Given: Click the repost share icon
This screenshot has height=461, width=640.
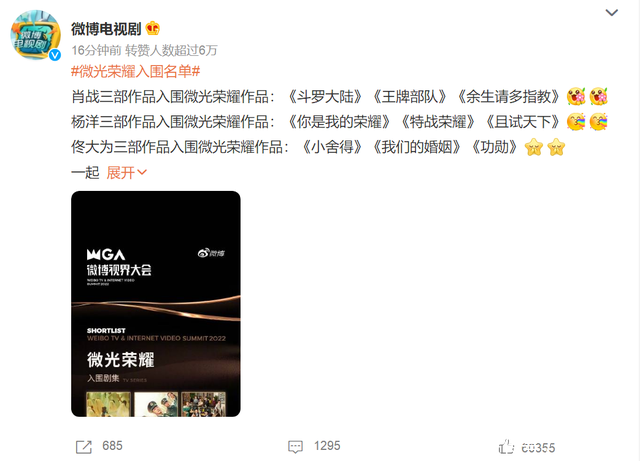Looking at the screenshot, I should tap(84, 447).
